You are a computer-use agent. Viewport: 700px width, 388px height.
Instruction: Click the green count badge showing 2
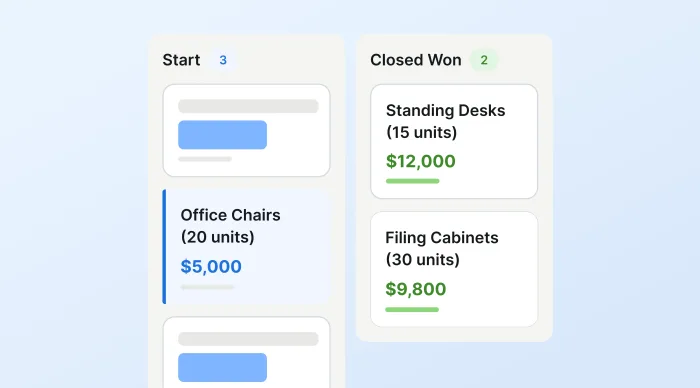click(x=484, y=60)
